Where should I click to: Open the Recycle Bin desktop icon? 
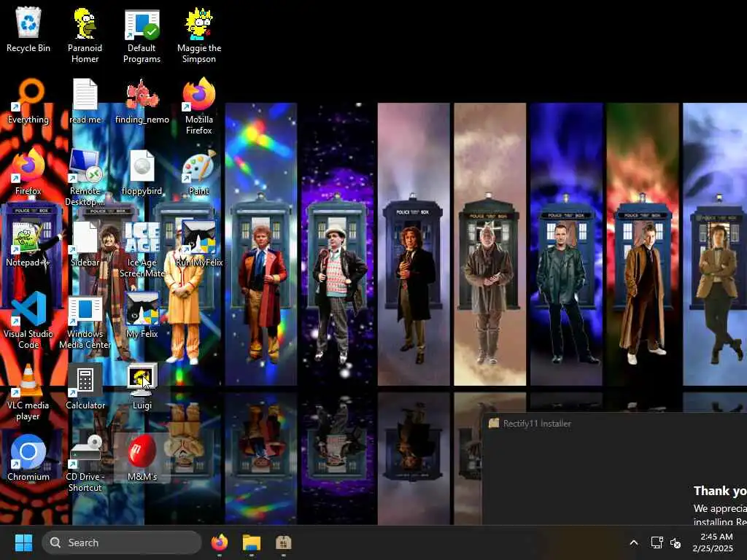pos(28,31)
